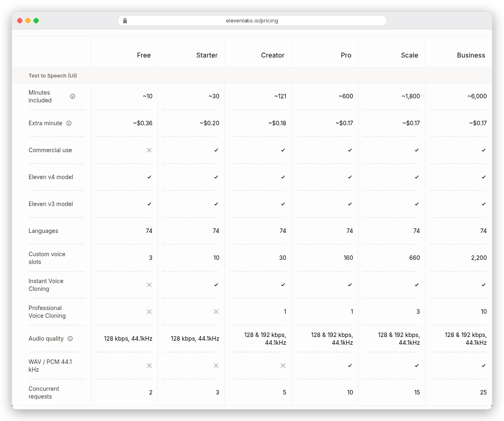This screenshot has width=504, height=421.
Task: Click the X for WAV / PCM under Free
Action: [x=149, y=366]
